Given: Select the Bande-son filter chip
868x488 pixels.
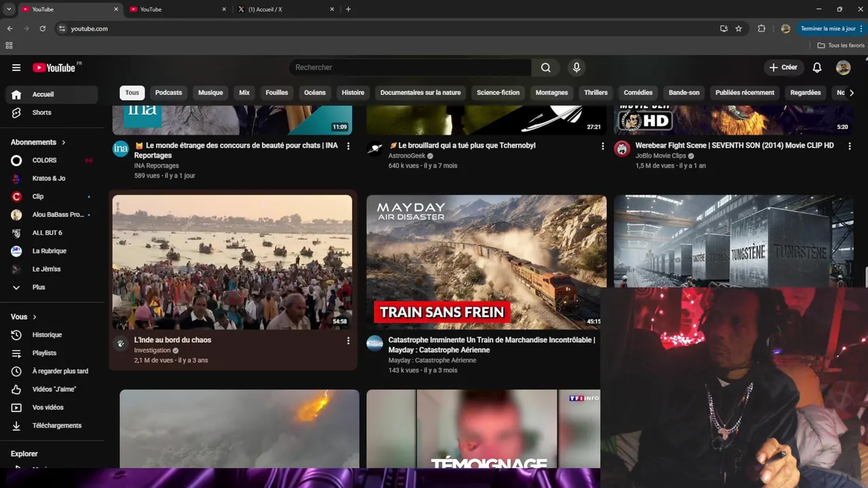Looking at the screenshot, I should [x=684, y=93].
